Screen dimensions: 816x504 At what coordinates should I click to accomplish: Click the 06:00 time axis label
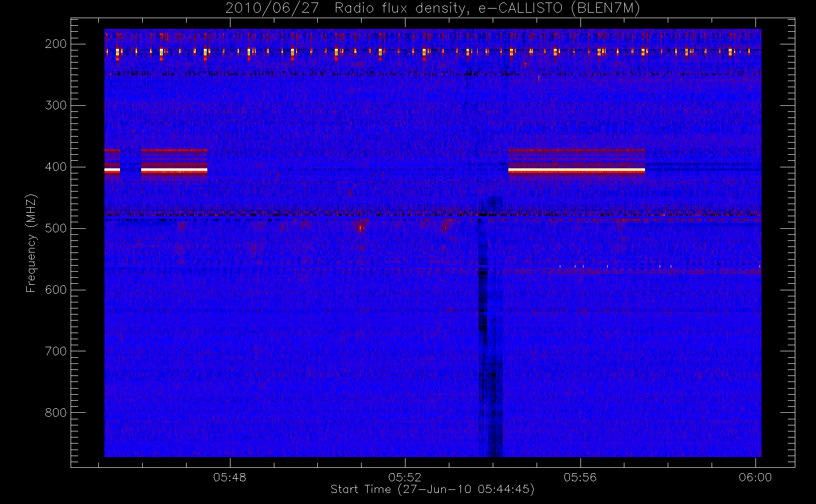pos(755,477)
